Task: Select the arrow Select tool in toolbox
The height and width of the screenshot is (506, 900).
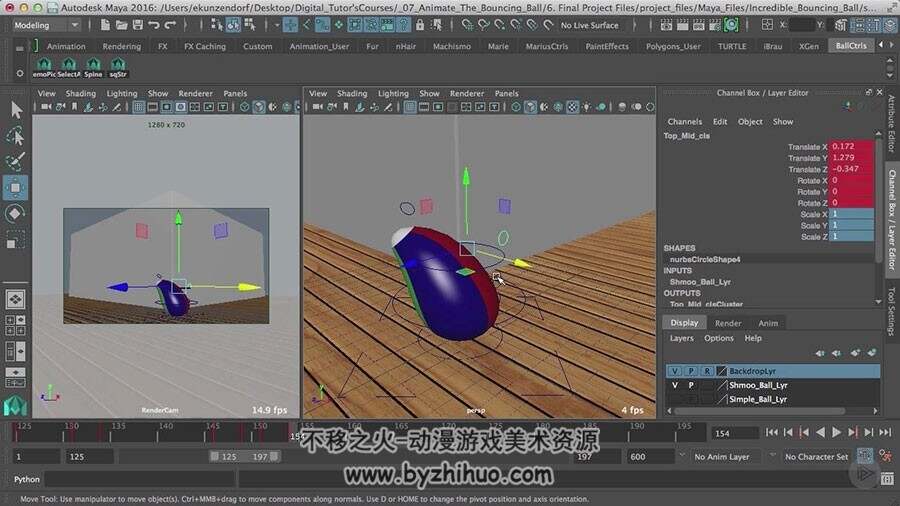Action: (x=15, y=110)
